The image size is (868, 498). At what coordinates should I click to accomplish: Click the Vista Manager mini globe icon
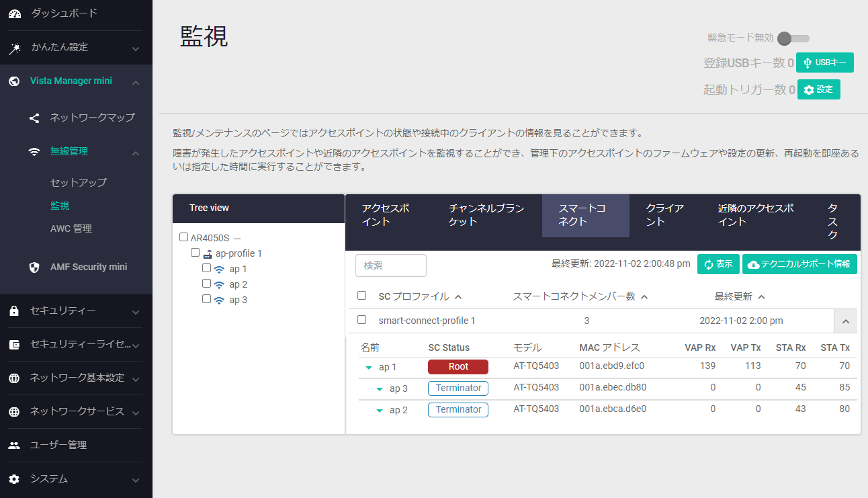point(14,81)
